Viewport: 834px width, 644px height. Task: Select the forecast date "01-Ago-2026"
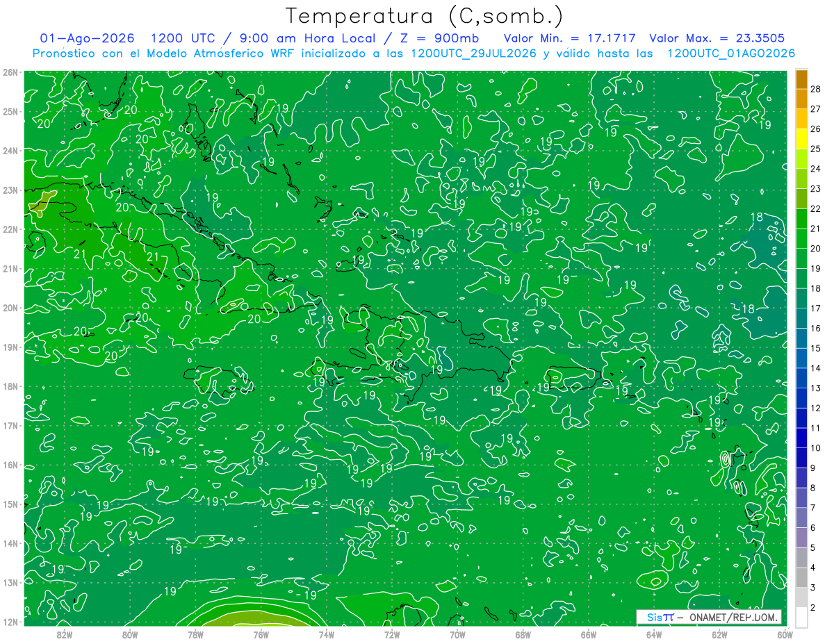coord(87,38)
